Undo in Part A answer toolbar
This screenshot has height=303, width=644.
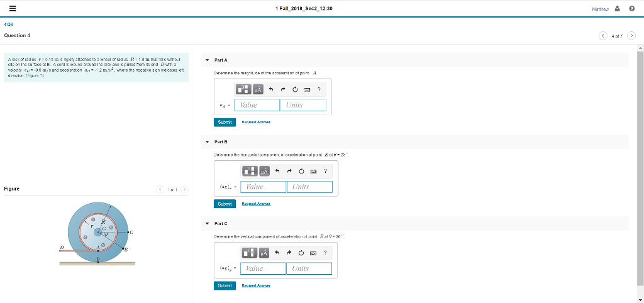click(271, 89)
